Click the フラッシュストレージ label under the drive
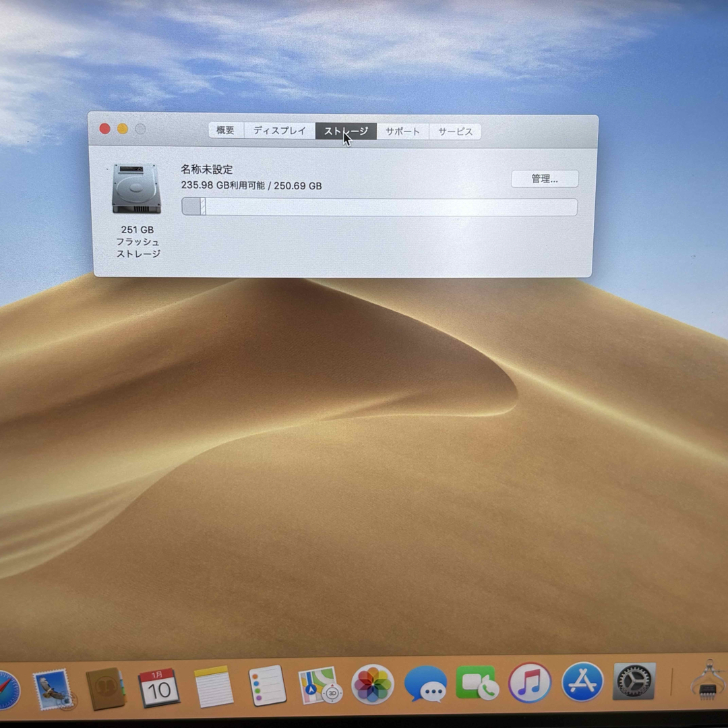Viewport: 728px width, 728px height. click(138, 248)
